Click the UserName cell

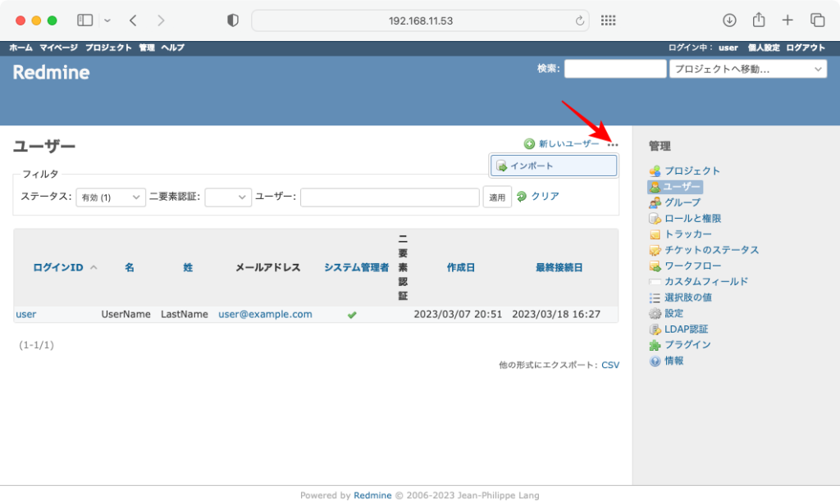126,314
